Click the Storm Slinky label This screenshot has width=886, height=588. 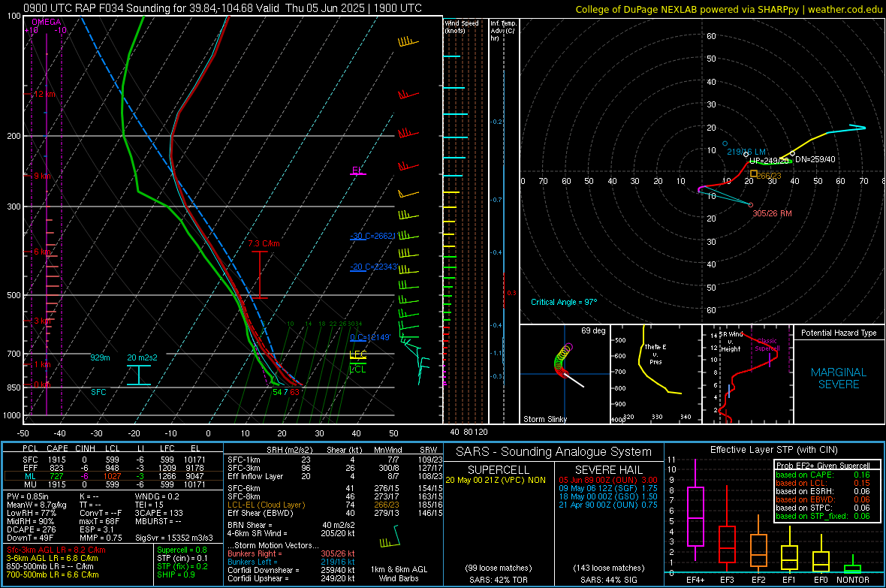pyautogui.click(x=544, y=419)
